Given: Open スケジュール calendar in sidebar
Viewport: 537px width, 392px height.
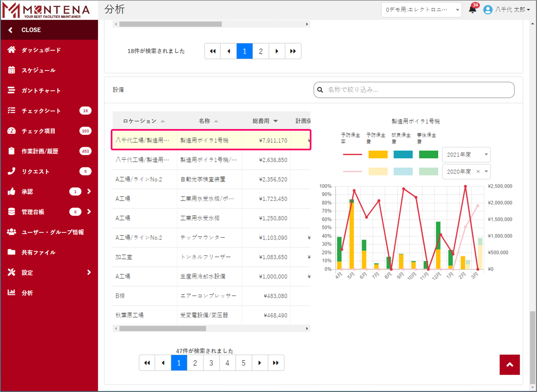Looking at the screenshot, I should tap(11, 70).
